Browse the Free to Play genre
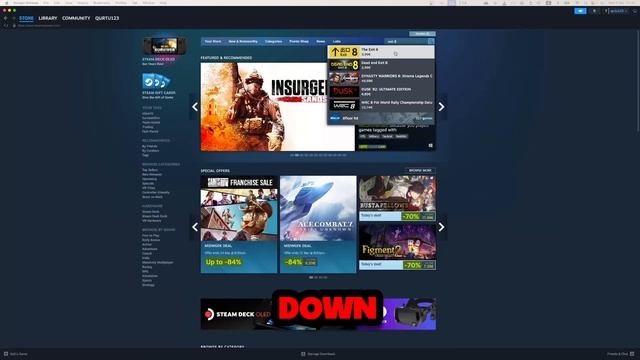640x360 pixels. coord(151,236)
